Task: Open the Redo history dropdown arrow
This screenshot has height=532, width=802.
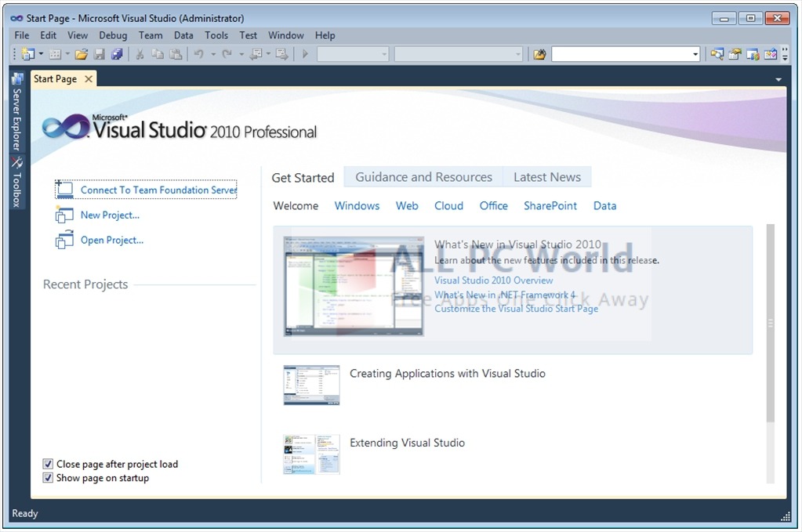Action: [241, 53]
